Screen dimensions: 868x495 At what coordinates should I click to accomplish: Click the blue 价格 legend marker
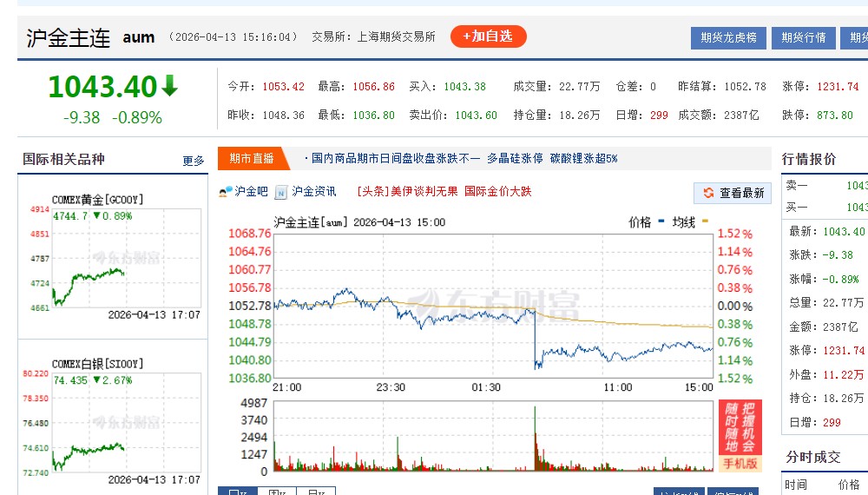click(x=661, y=221)
